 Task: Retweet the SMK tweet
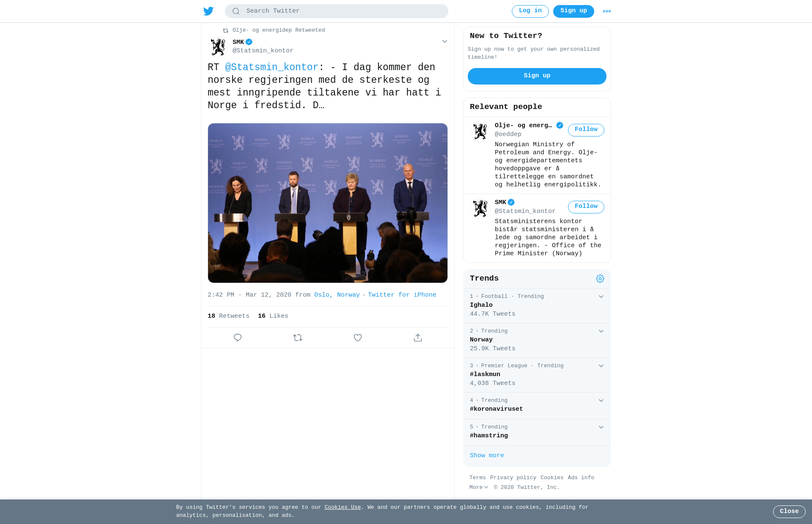[x=298, y=338]
